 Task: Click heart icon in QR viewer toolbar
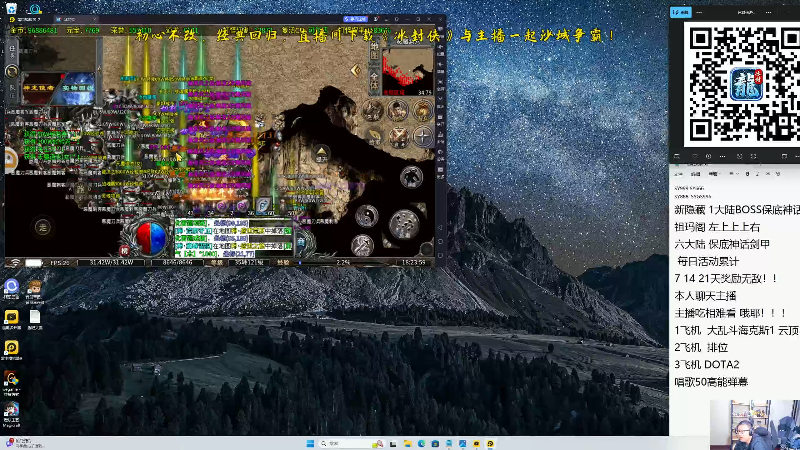(694, 156)
